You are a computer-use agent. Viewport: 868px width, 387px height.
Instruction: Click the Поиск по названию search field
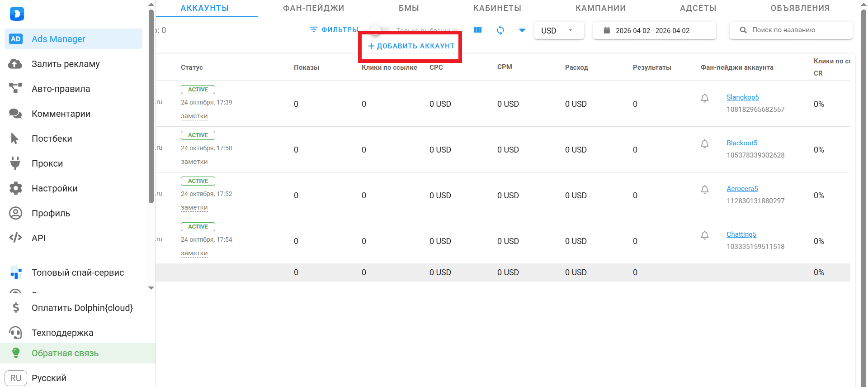(x=796, y=30)
